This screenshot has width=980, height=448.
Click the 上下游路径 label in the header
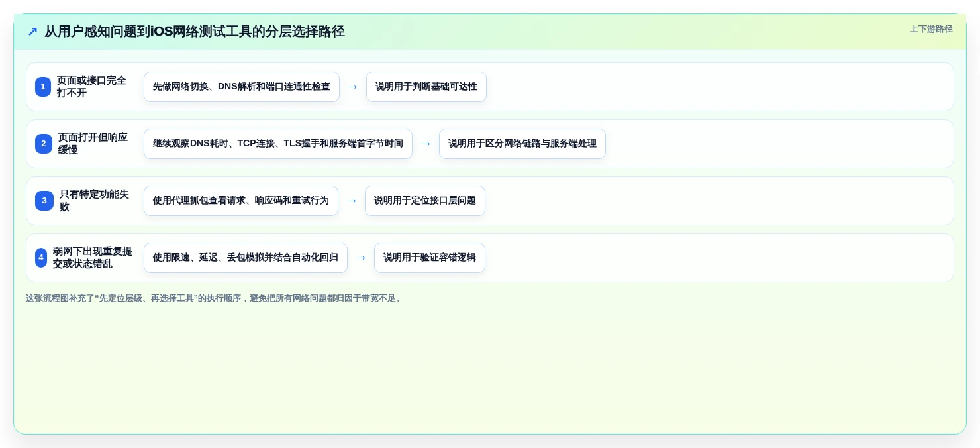coord(931,29)
